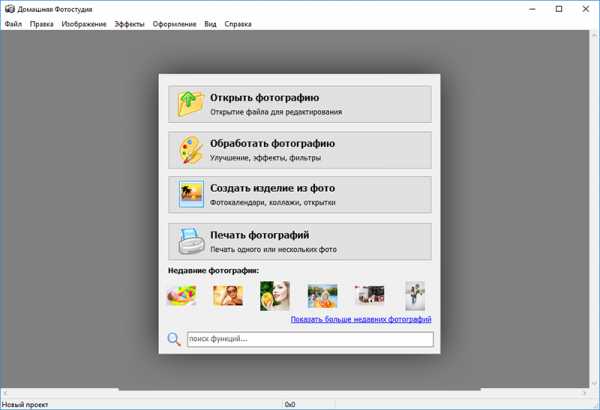Open the last recent photo of flower vase
Image resolution: width=600 pixels, height=410 pixels.
415,296
